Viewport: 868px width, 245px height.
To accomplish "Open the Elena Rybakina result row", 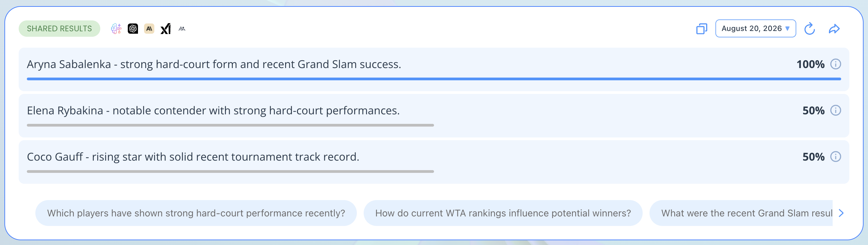I will [x=434, y=116].
